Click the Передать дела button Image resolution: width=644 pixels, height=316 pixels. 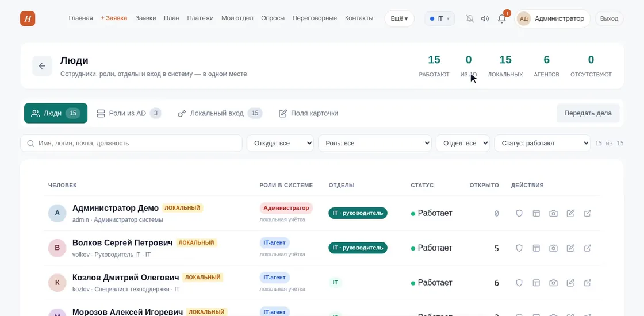[x=588, y=113]
